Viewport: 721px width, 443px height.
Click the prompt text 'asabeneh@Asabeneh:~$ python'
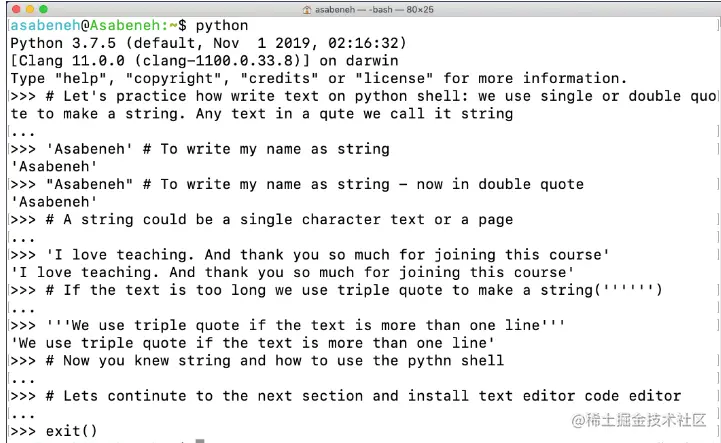tap(129, 25)
